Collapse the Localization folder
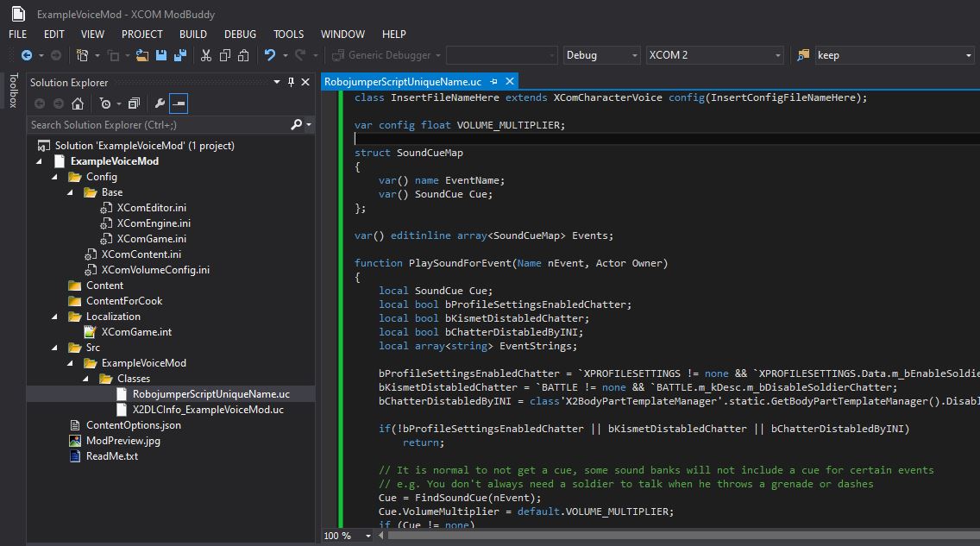 56,317
